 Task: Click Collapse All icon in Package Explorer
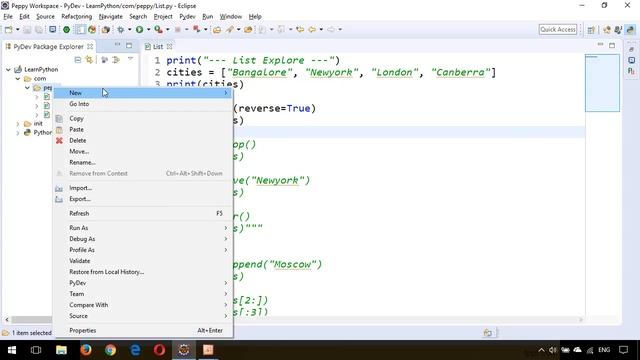pyautogui.click(x=78, y=60)
